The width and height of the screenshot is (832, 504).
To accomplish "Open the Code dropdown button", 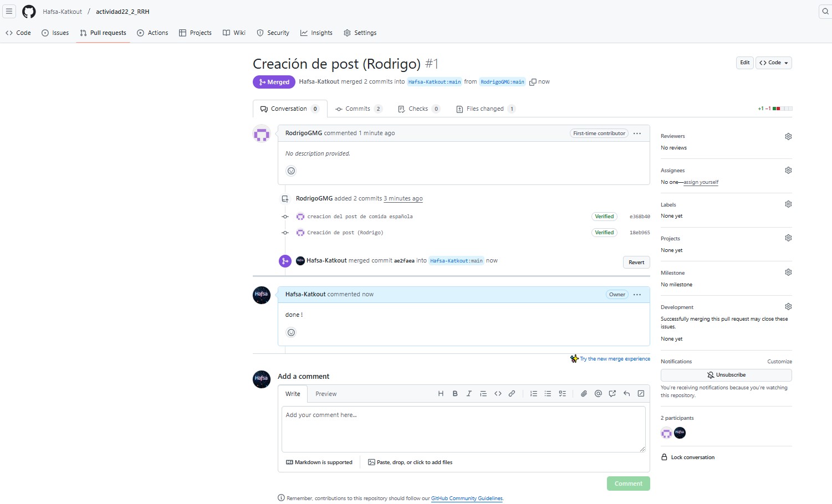I will click(774, 63).
